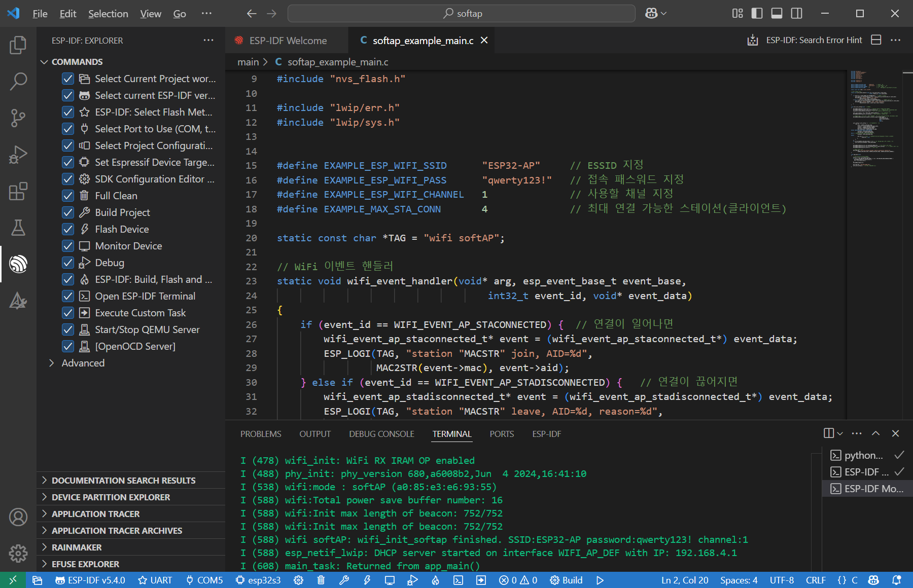The image size is (913, 588).
Task: Uncheck the Start/Stop QEMU Server checkbox
Action: point(68,329)
